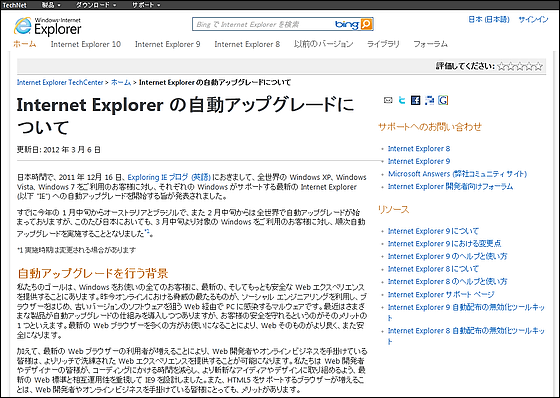
Task: Rate the page five stars
Action: click(539, 66)
